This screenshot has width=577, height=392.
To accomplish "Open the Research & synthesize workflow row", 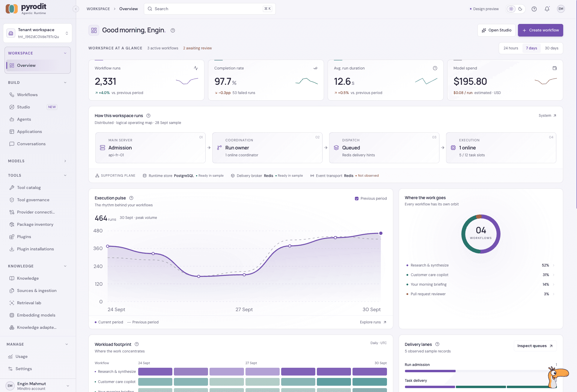I will (480, 265).
